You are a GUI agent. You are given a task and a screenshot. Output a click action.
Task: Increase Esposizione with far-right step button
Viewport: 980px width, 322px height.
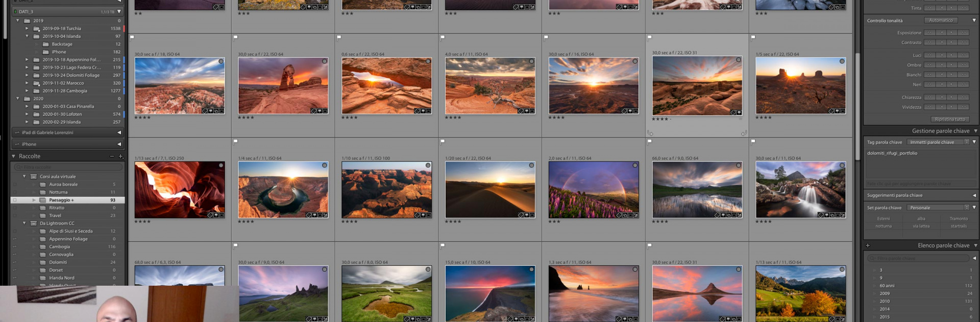click(963, 33)
